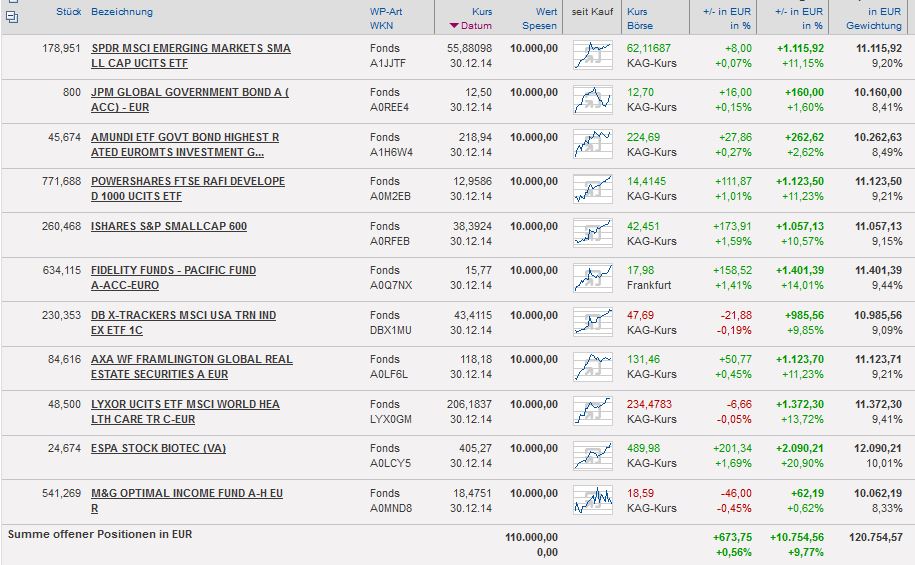The height and width of the screenshot is (565, 915).
Task: Sort by Stück column header
Action: click(x=68, y=12)
